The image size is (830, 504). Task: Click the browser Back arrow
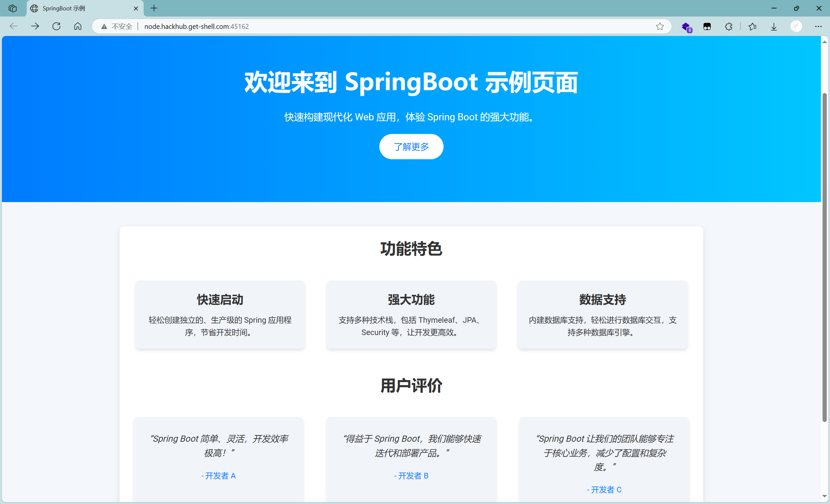[14, 26]
